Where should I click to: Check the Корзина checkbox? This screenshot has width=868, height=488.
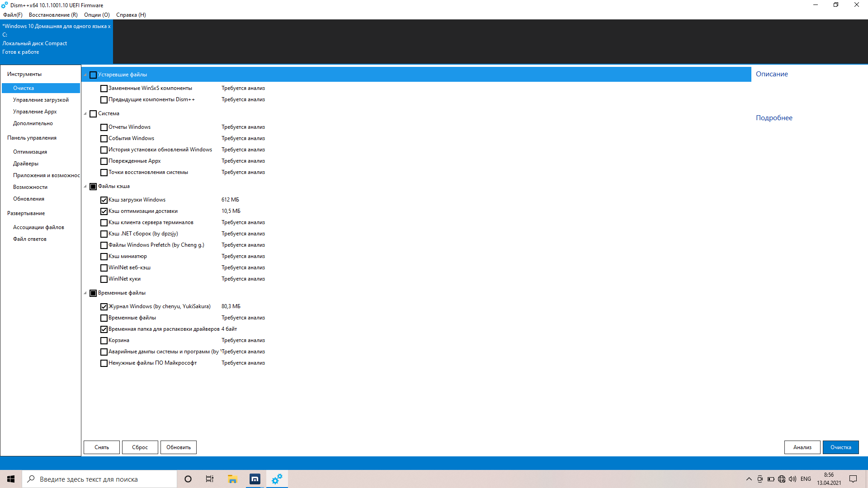[x=104, y=341]
